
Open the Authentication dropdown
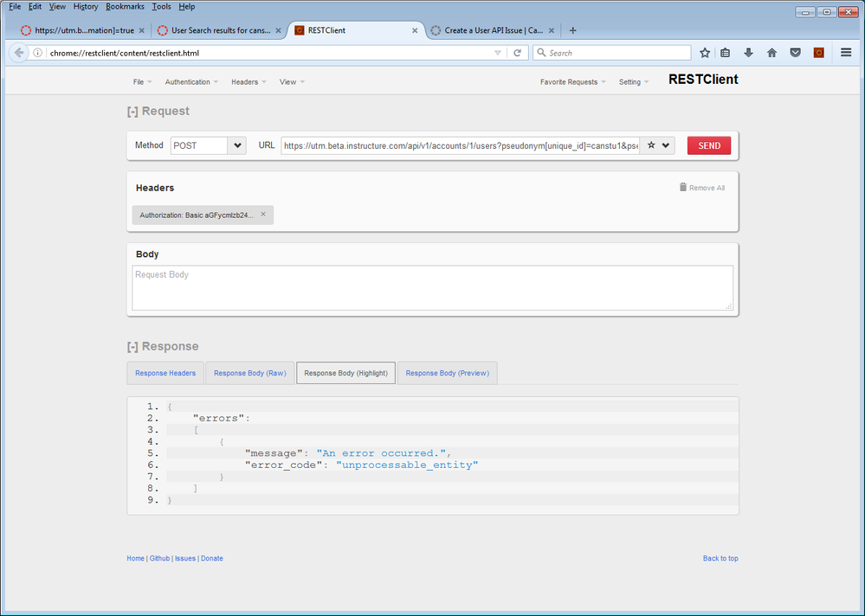[x=191, y=82]
